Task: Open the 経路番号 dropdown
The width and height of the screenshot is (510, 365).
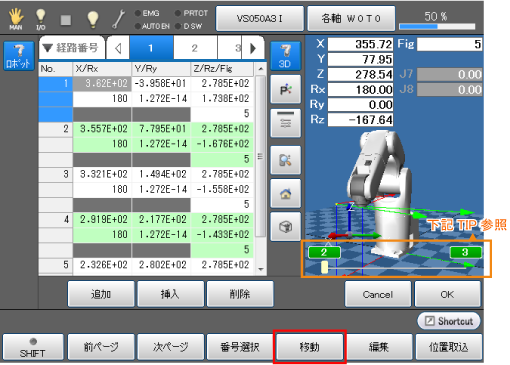Action: 72,48
